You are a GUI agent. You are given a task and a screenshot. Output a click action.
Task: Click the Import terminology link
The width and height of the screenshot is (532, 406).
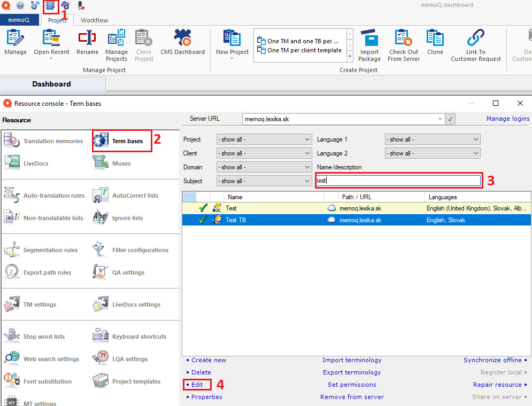(352, 360)
